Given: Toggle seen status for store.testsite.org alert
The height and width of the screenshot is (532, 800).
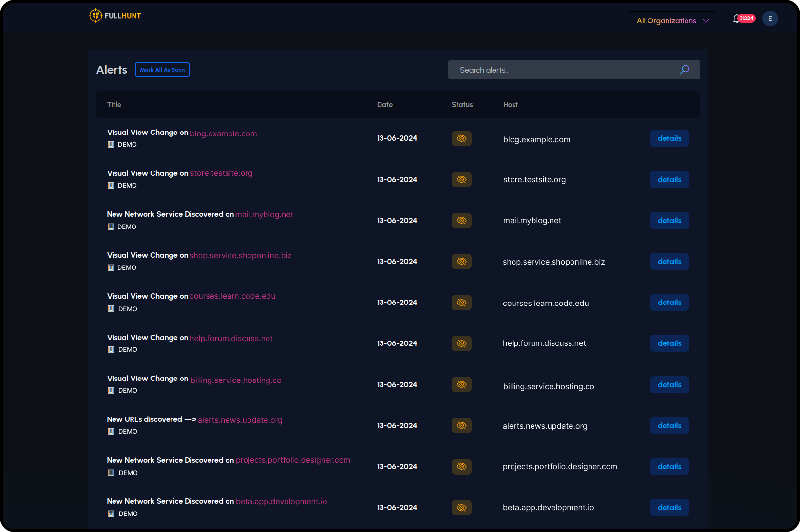Looking at the screenshot, I should (x=461, y=179).
